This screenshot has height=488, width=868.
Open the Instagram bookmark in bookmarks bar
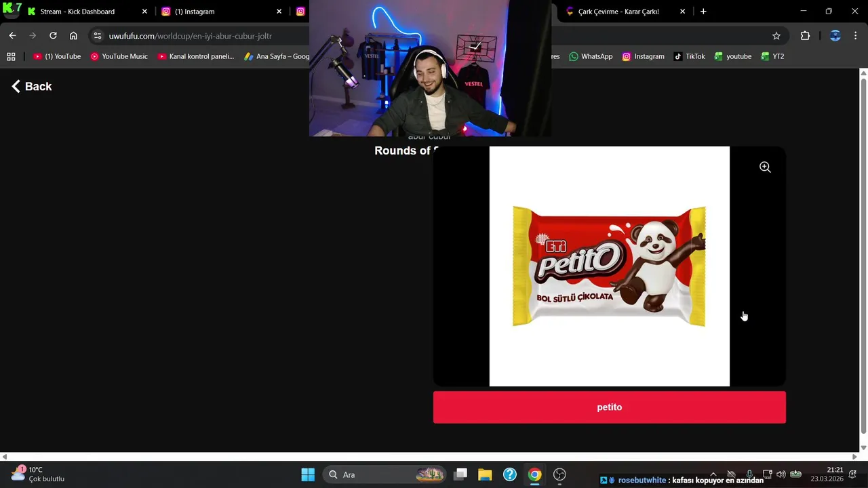tap(643, 56)
